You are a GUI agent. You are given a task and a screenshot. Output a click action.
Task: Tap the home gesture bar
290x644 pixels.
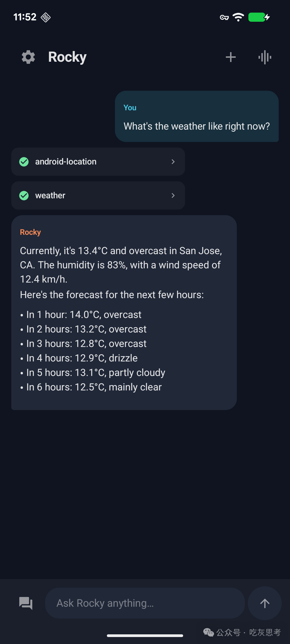pos(145,635)
